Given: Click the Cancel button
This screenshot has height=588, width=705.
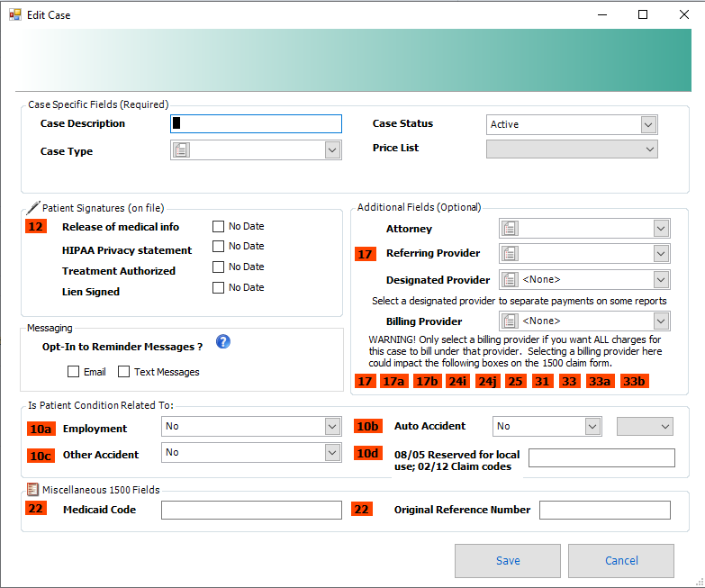Looking at the screenshot, I should 620,560.
